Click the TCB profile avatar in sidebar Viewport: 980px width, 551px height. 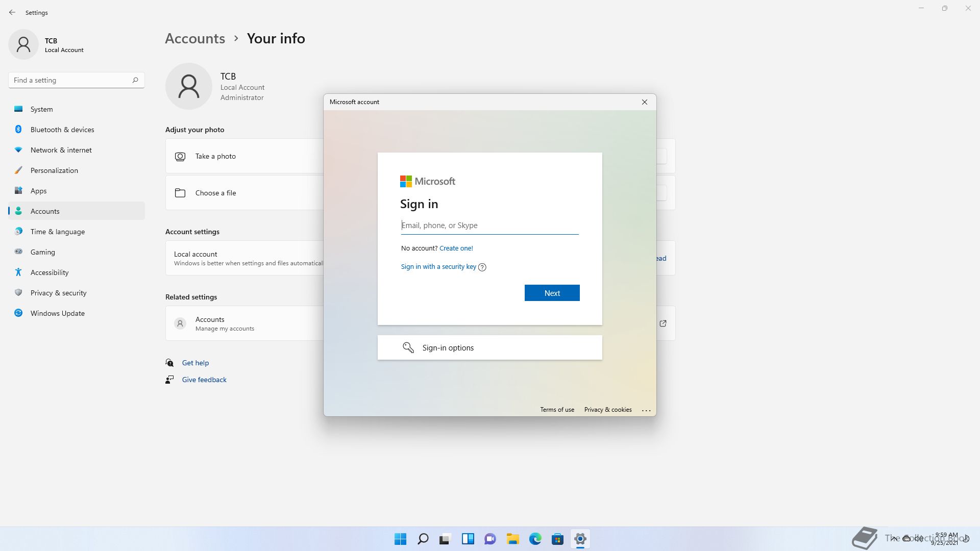point(23,44)
